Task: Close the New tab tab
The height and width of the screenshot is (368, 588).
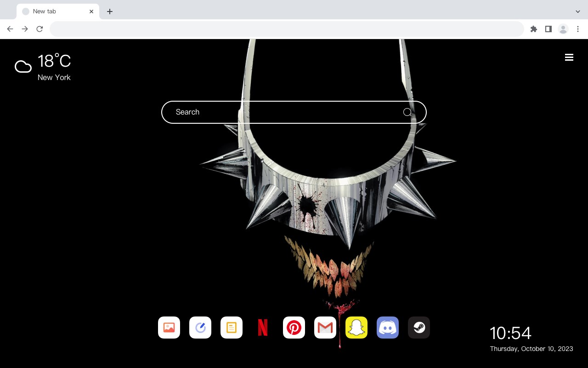Action: coord(91,11)
